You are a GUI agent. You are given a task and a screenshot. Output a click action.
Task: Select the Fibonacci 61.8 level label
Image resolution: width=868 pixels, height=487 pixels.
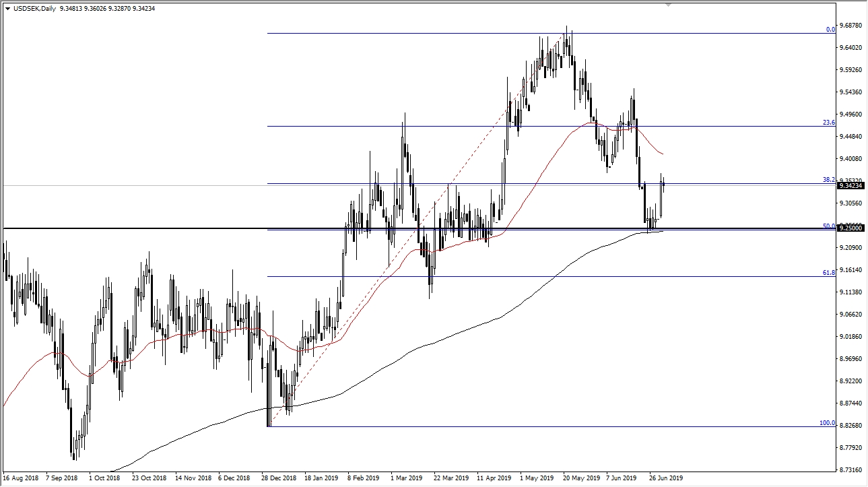pyautogui.click(x=829, y=273)
